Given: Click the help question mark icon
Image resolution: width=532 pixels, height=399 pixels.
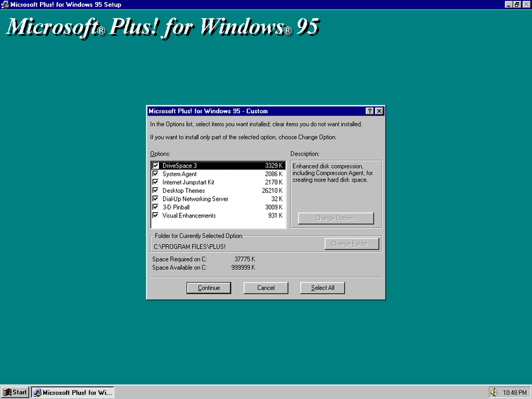Looking at the screenshot, I should coord(370,111).
